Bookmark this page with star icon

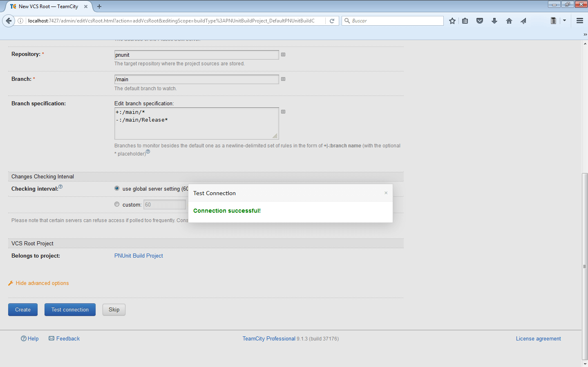click(452, 21)
